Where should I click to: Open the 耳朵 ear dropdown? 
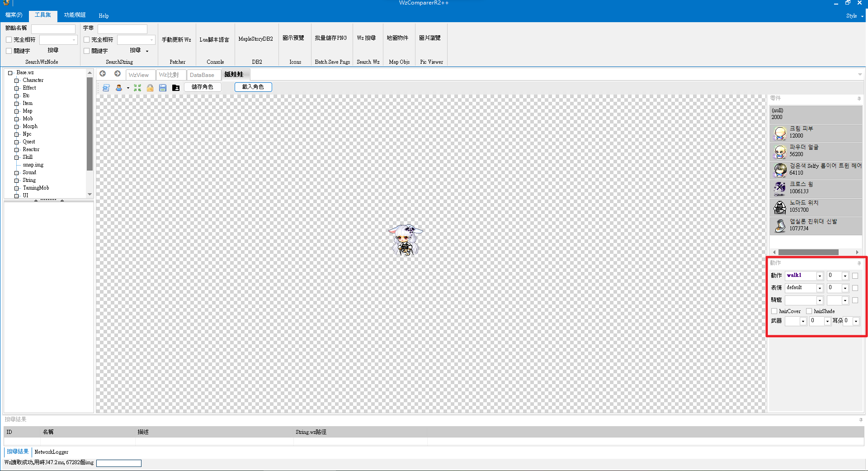pyautogui.click(x=856, y=321)
